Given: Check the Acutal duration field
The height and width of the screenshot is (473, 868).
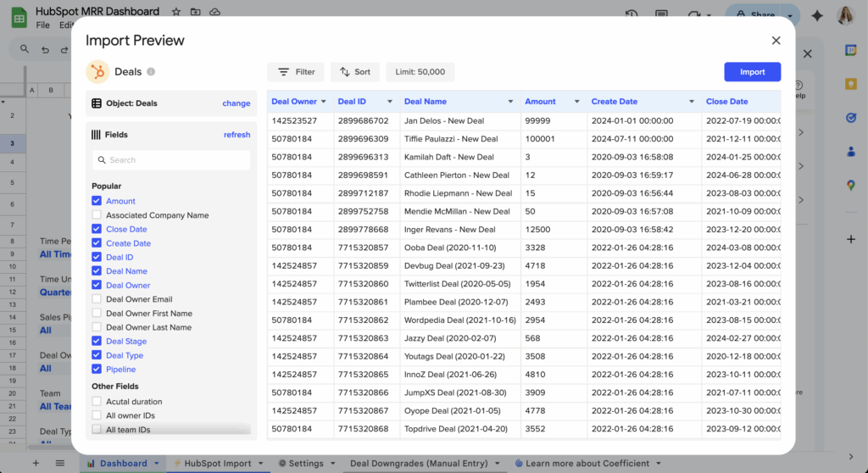Looking at the screenshot, I should (x=97, y=401).
